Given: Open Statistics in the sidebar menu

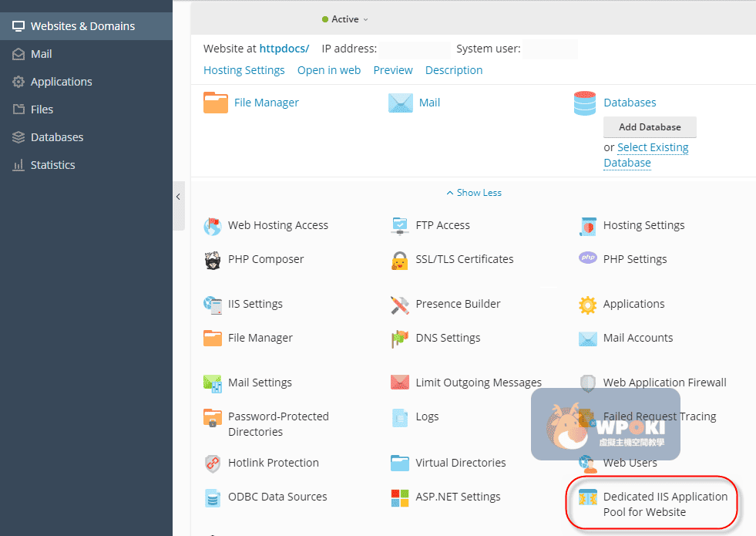Looking at the screenshot, I should pyautogui.click(x=52, y=165).
